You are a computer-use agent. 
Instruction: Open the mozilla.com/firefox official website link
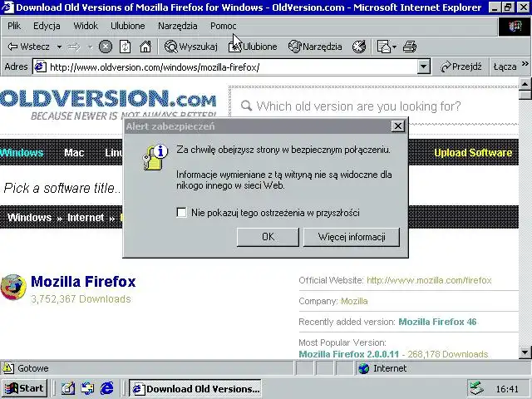pyautogui.click(x=429, y=280)
